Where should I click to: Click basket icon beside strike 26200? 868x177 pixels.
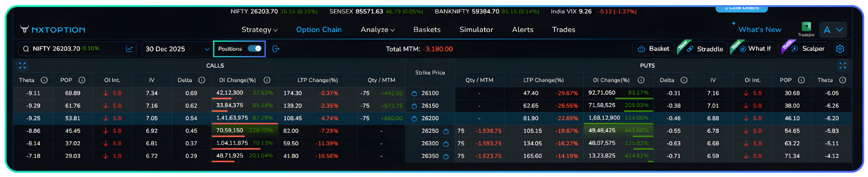pyautogui.click(x=414, y=119)
